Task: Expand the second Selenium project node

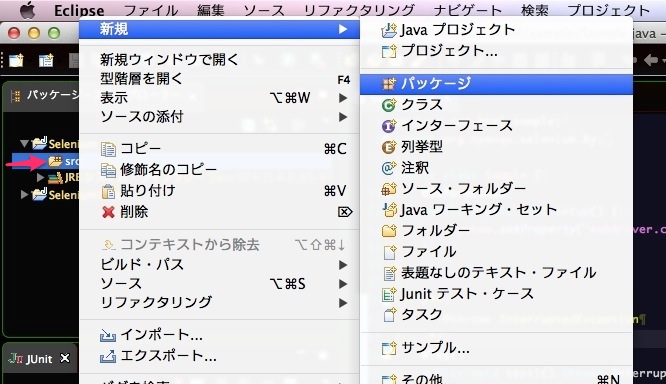Action: [x=25, y=195]
